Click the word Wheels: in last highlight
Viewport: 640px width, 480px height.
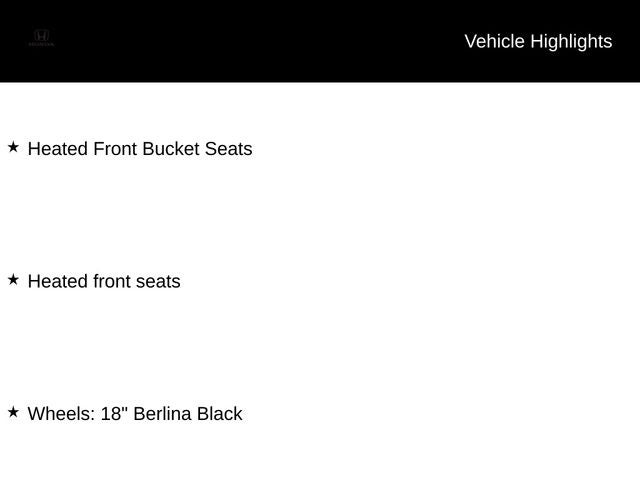61,413
